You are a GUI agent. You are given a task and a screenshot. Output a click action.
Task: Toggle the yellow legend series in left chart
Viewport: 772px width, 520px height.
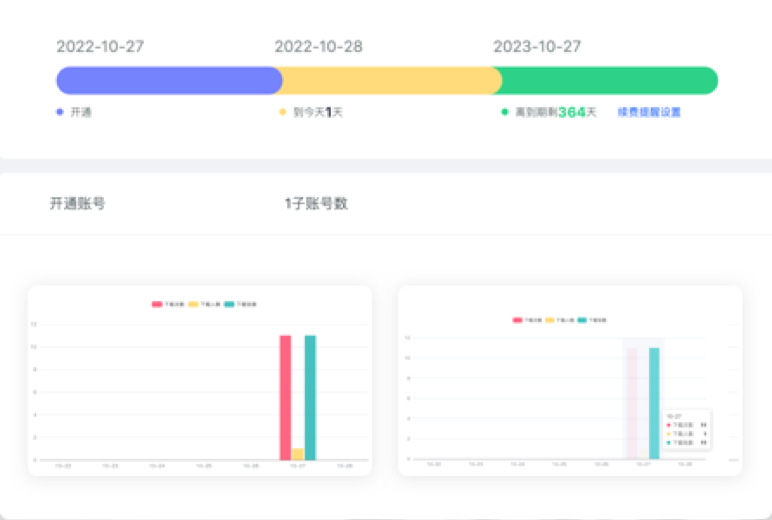click(x=204, y=304)
